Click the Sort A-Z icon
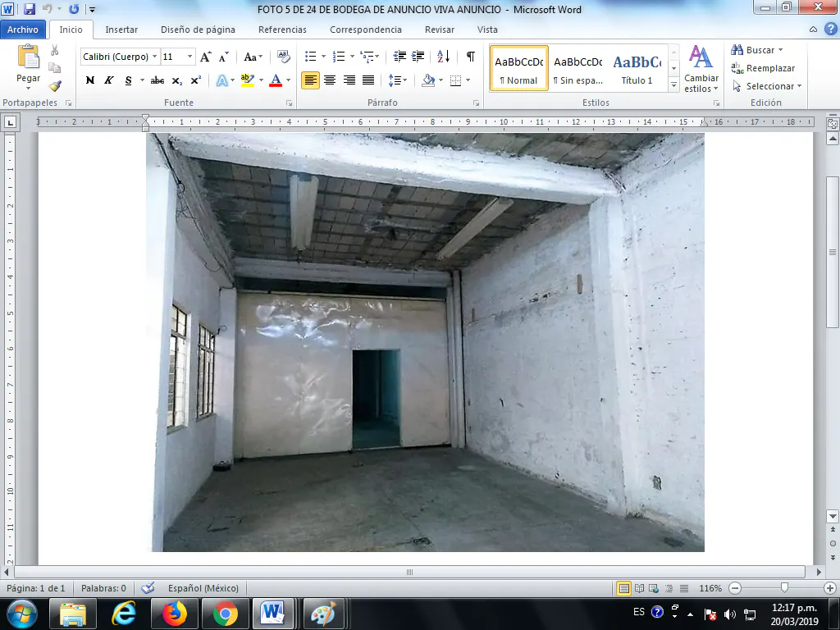The width and height of the screenshot is (840, 630). [444, 57]
